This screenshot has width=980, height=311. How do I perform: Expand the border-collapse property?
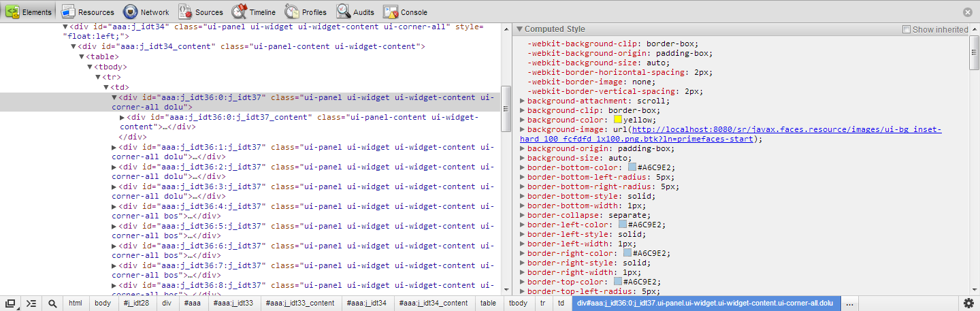[x=522, y=215]
